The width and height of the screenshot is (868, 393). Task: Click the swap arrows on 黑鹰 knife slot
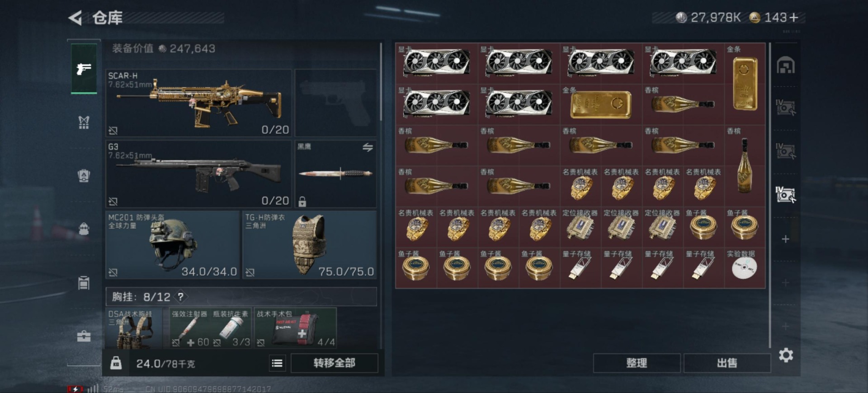(x=368, y=147)
